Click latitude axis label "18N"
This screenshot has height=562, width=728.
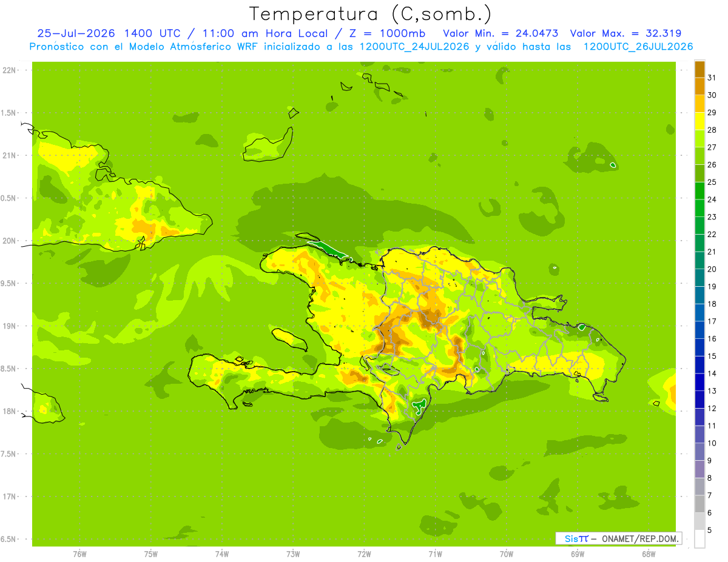pyautogui.click(x=10, y=412)
